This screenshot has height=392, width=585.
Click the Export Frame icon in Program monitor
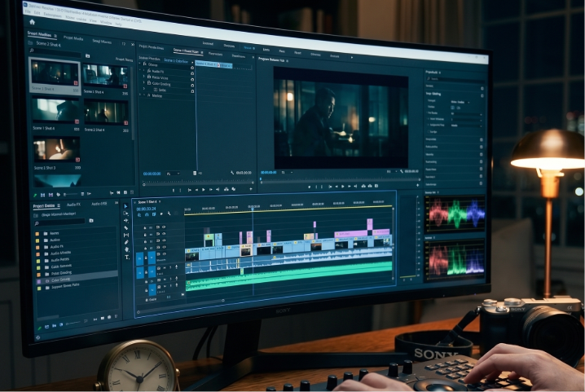[376, 186]
